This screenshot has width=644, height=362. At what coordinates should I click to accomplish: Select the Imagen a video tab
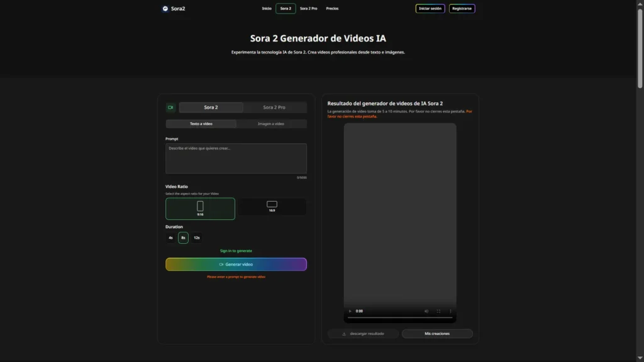coord(270,124)
